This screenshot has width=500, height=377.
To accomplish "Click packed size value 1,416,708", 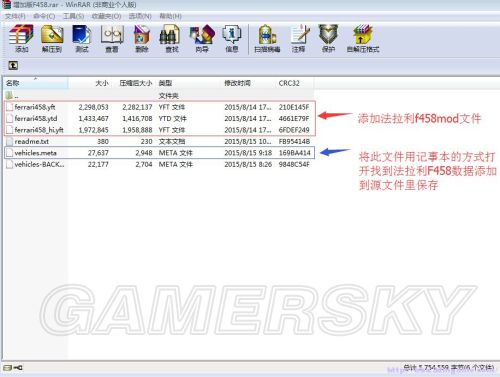I will tap(137, 119).
